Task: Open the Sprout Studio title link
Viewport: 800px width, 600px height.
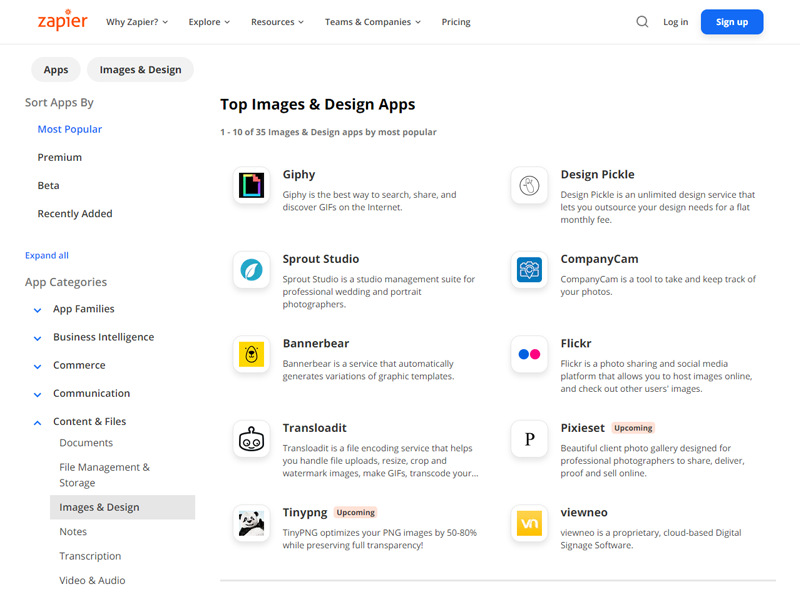Action: pyautogui.click(x=321, y=259)
